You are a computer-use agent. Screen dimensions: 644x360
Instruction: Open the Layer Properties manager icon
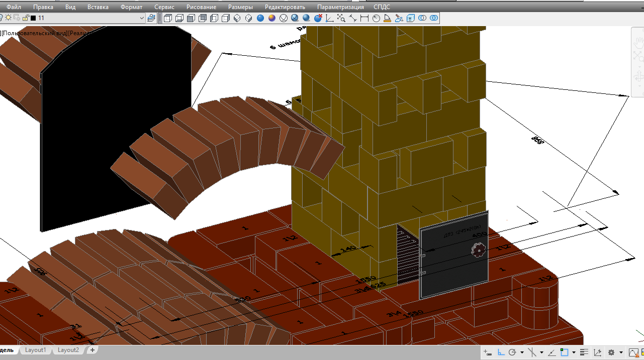click(151, 18)
